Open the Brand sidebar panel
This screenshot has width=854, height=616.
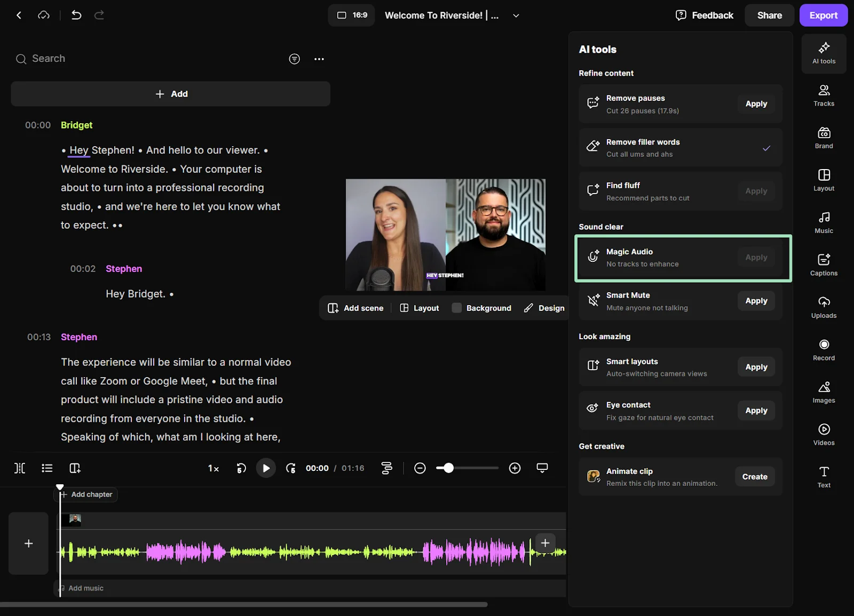click(824, 138)
